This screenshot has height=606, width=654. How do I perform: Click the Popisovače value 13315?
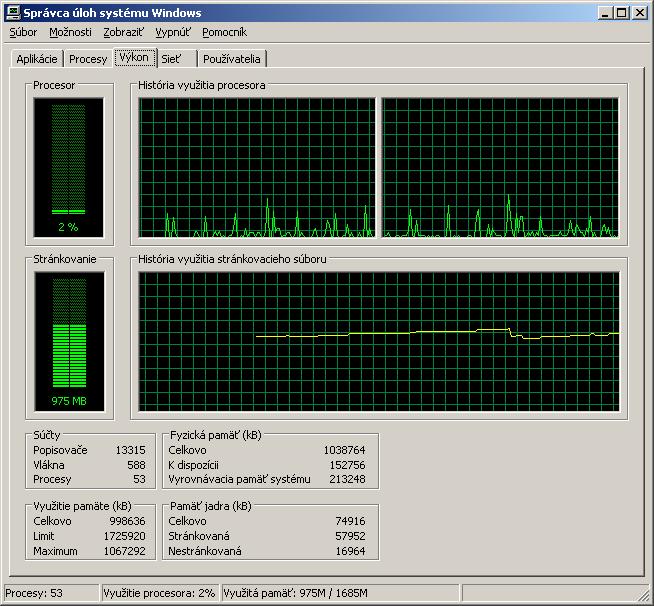[x=131, y=450]
